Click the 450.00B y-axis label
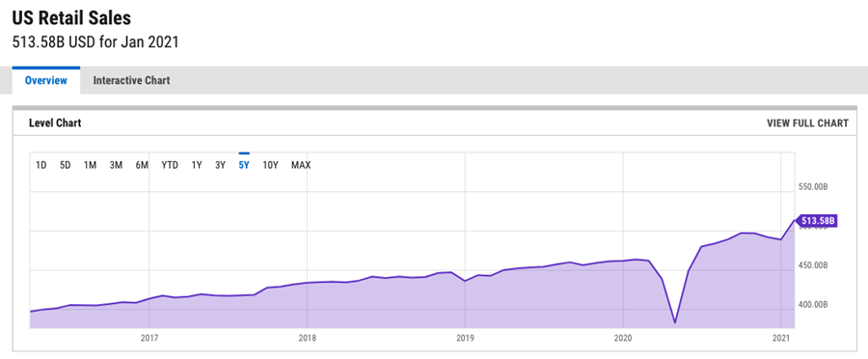 pyautogui.click(x=814, y=265)
